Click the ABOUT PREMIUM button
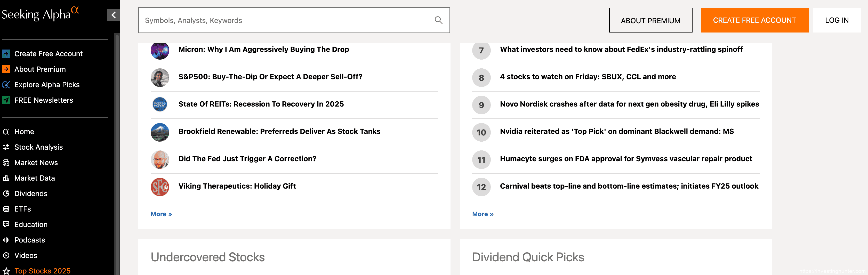The image size is (868, 275). [650, 21]
